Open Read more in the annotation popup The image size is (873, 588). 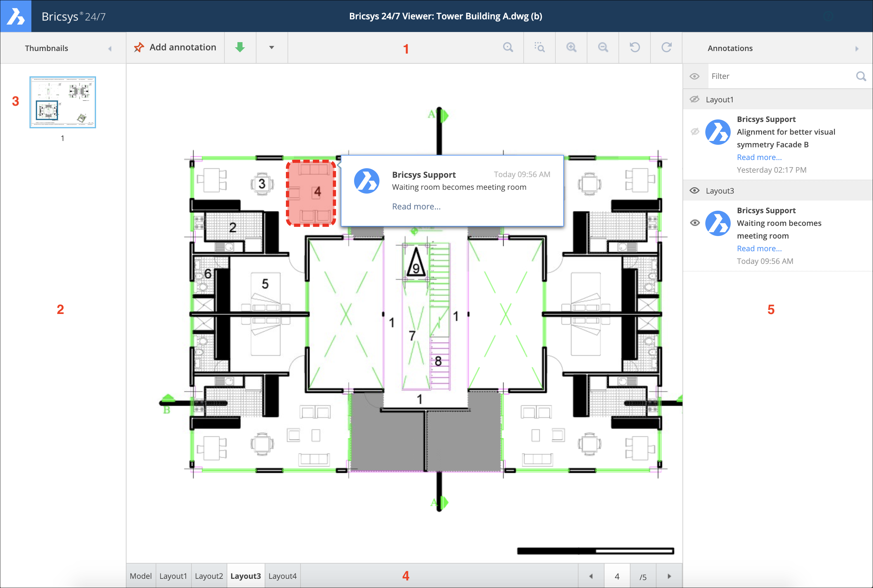click(x=416, y=206)
